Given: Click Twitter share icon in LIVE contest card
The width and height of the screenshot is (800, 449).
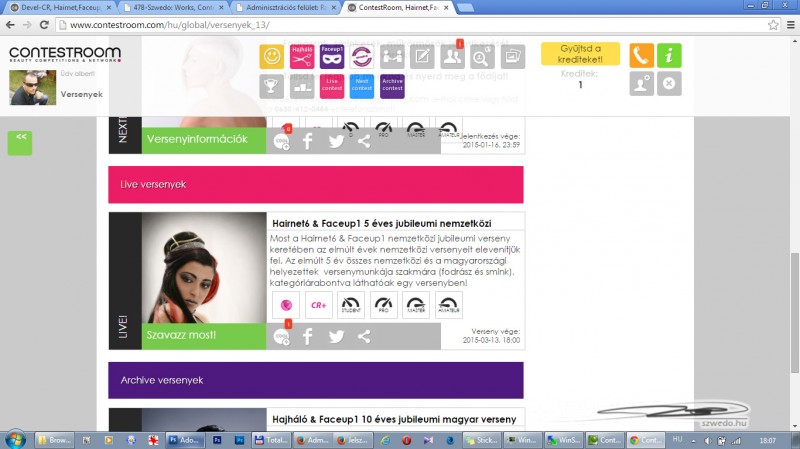Looking at the screenshot, I should 336,336.
